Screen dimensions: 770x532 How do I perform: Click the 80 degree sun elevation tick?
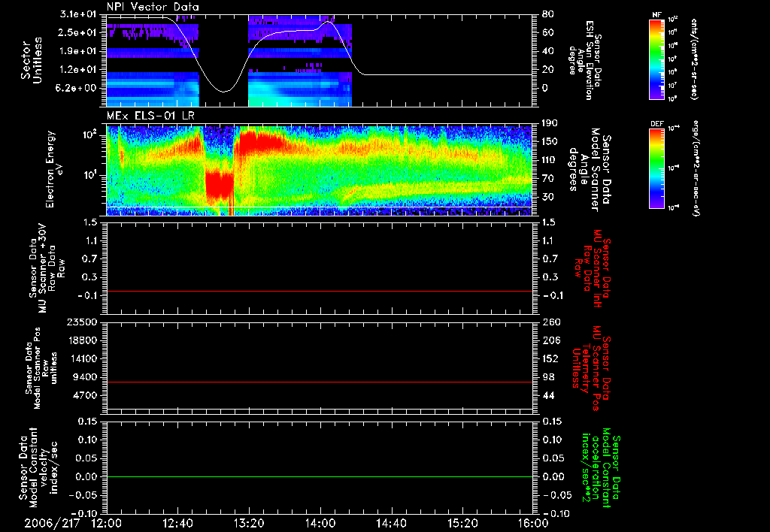(x=547, y=14)
